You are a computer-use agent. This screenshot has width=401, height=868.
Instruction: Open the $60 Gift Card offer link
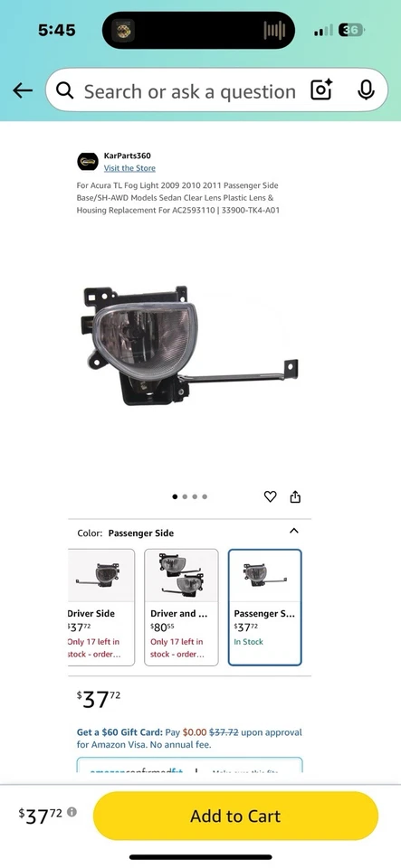[x=119, y=731]
